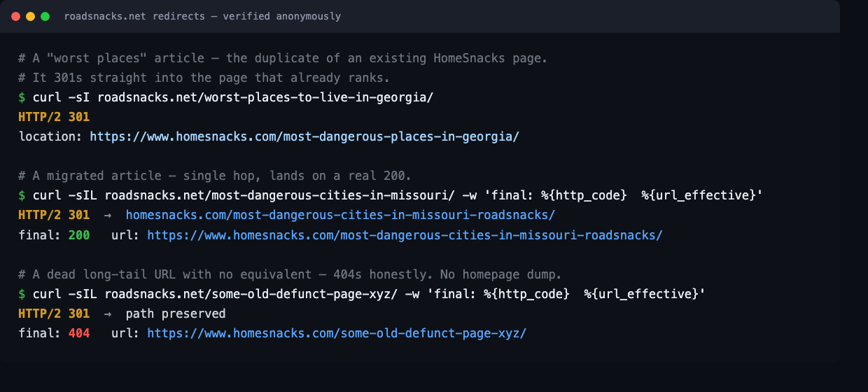Click the 'HTTP/2 301' before 'path preserved'

(54, 313)
